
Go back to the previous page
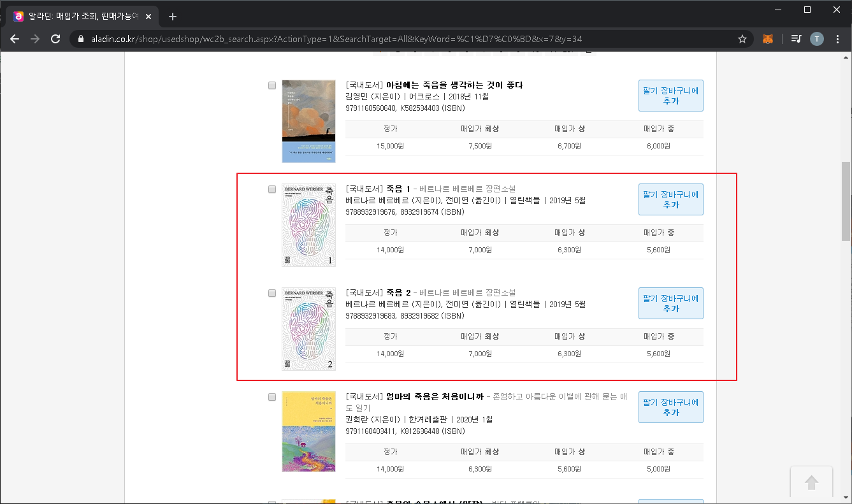click(x=15, y=39)
